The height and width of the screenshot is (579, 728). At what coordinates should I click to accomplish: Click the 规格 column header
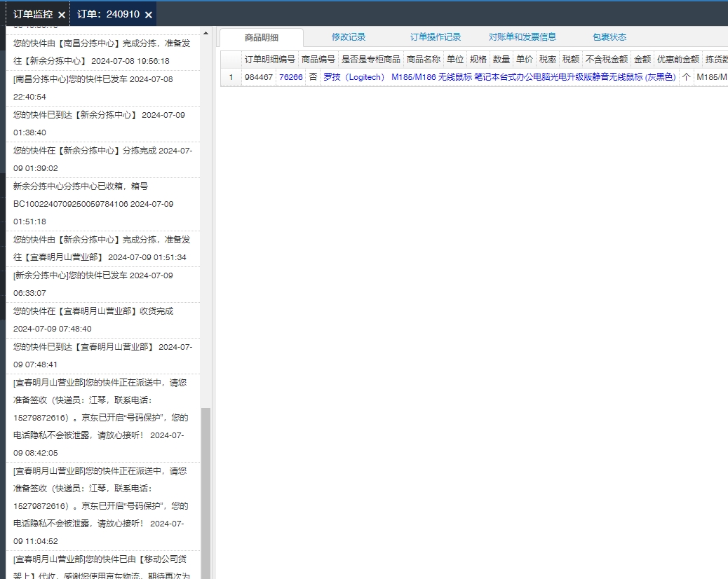click(x=478, y=60)
